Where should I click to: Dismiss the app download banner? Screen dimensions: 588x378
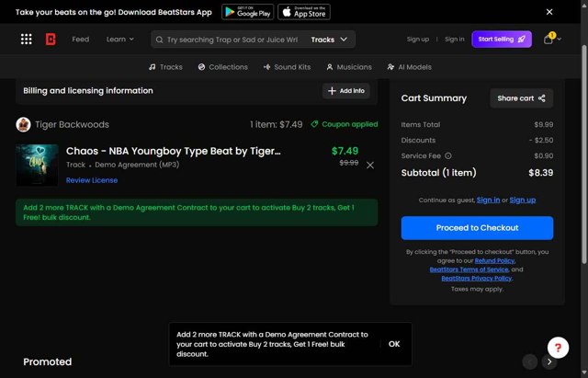tap(549, 12)
